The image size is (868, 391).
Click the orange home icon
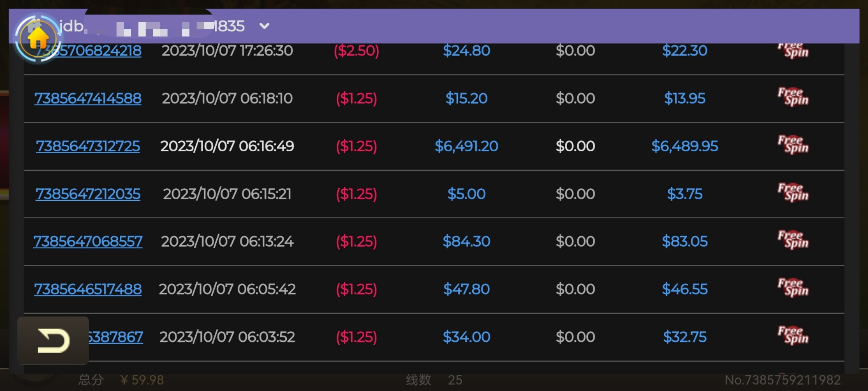pos(37,38)
